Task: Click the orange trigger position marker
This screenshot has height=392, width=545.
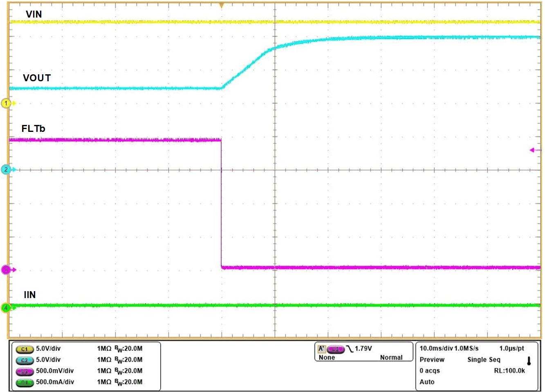Action: (x=221, y=5)
